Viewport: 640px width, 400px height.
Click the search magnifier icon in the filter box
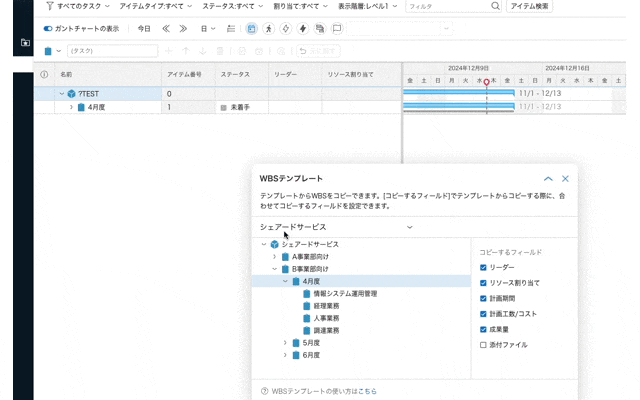(x=495, y=6)
